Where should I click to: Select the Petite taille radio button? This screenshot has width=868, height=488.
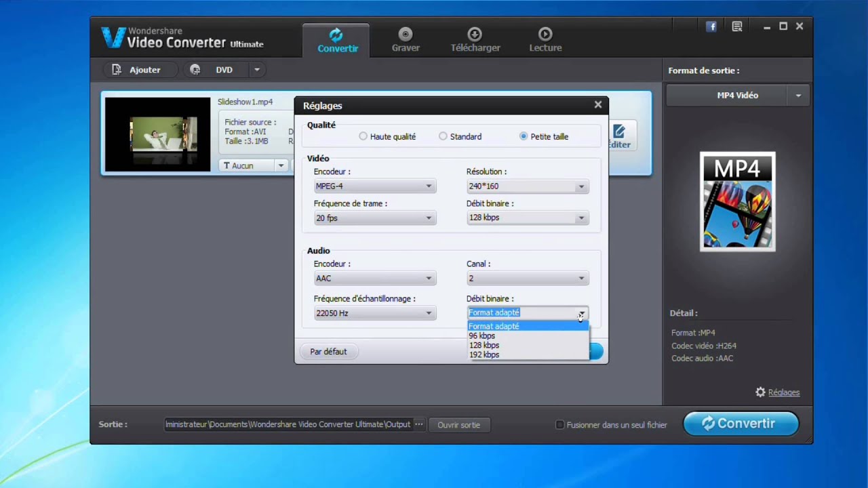(523, 136)
